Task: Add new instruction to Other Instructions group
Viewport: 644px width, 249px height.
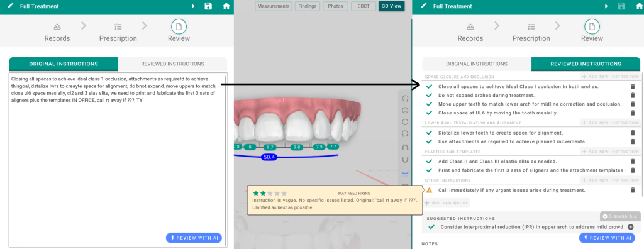Action: pyautogui.click(x=610, y=180)
